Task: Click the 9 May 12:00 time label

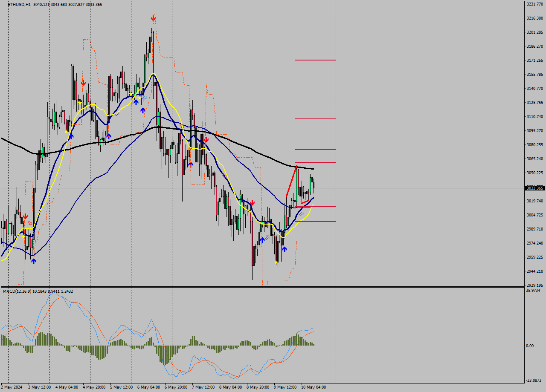Action: pyautogui.click(x=285, y=387)
